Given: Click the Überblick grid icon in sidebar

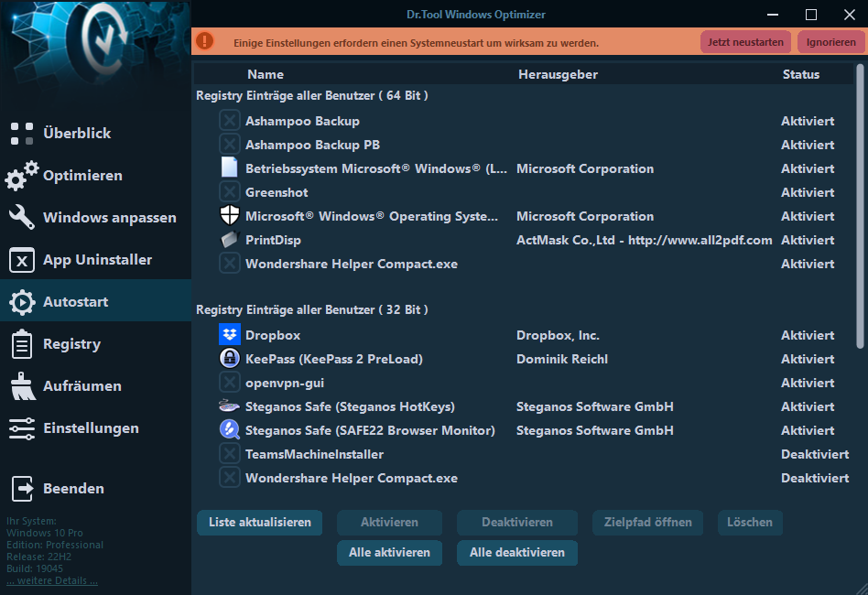Looking at the screenshot, I should click(22, 134).
